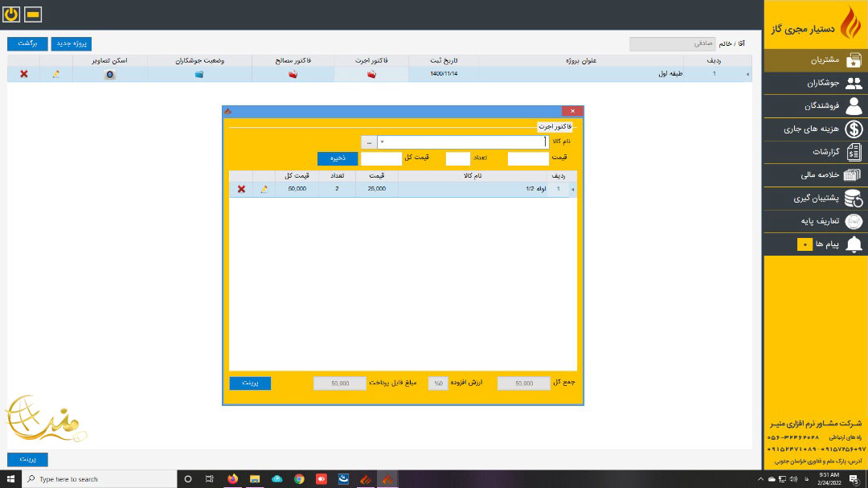
Task: Click pencil edit icon in project row
Action: pos(56,74)
